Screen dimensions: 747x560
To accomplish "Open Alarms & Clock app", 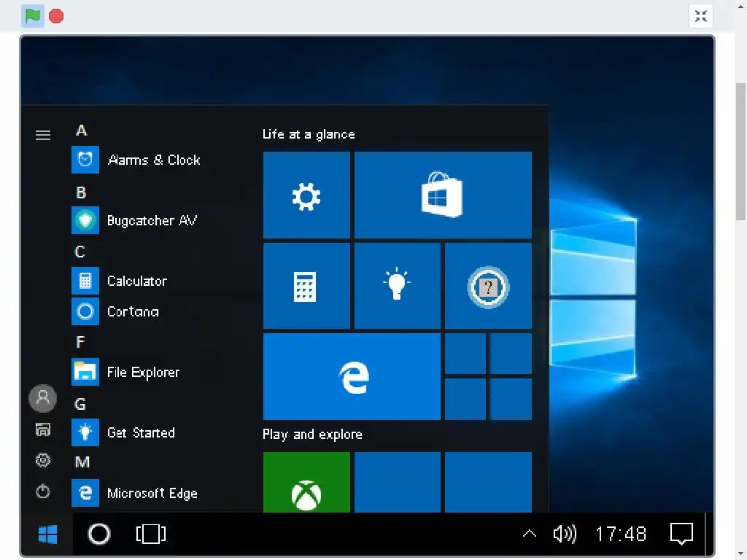I will (x=136, y=160).
